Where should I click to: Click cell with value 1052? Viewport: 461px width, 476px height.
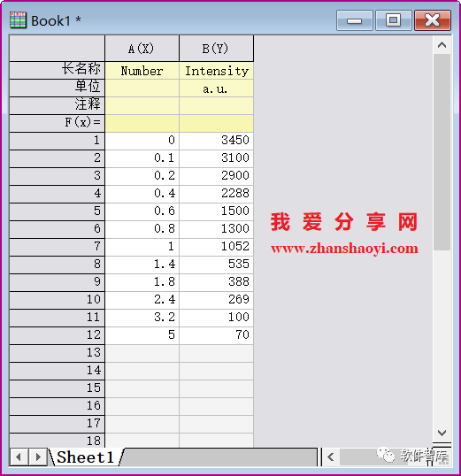coord(216,247)
